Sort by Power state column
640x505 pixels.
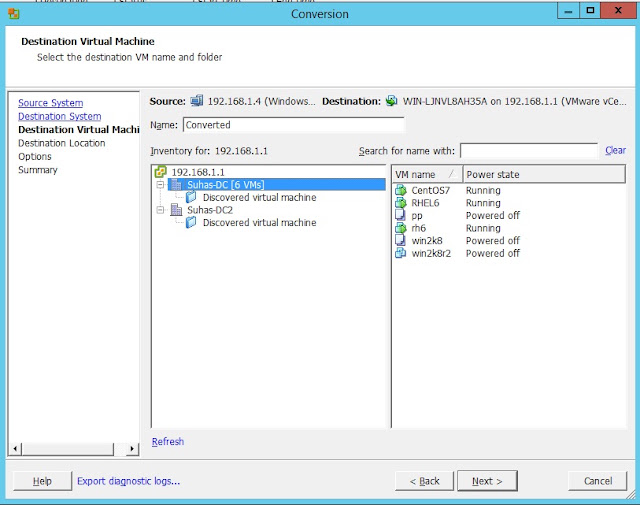point(544,174)
